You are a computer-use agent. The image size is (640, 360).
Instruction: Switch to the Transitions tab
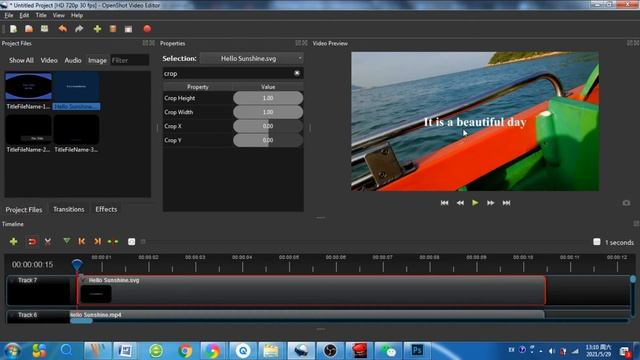click(69, 209)
